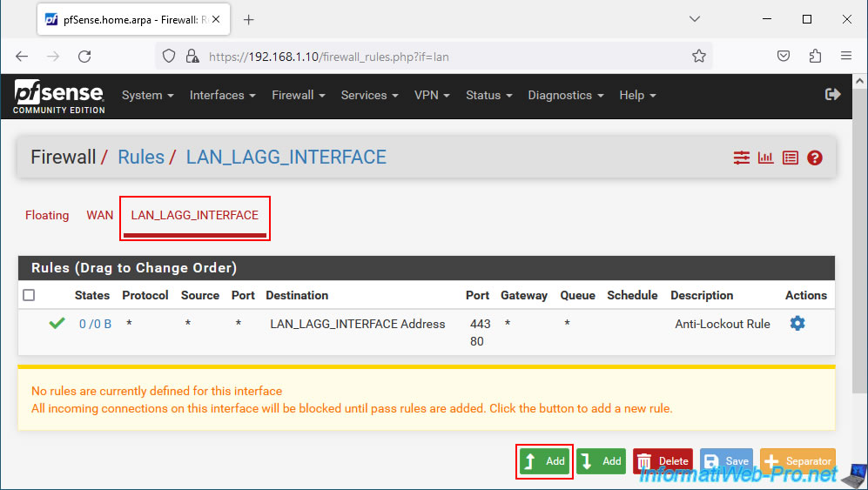Open the Pocket save icon
Image resolution: width=868 pixels, height=490 pixels.
coord(784,56)
